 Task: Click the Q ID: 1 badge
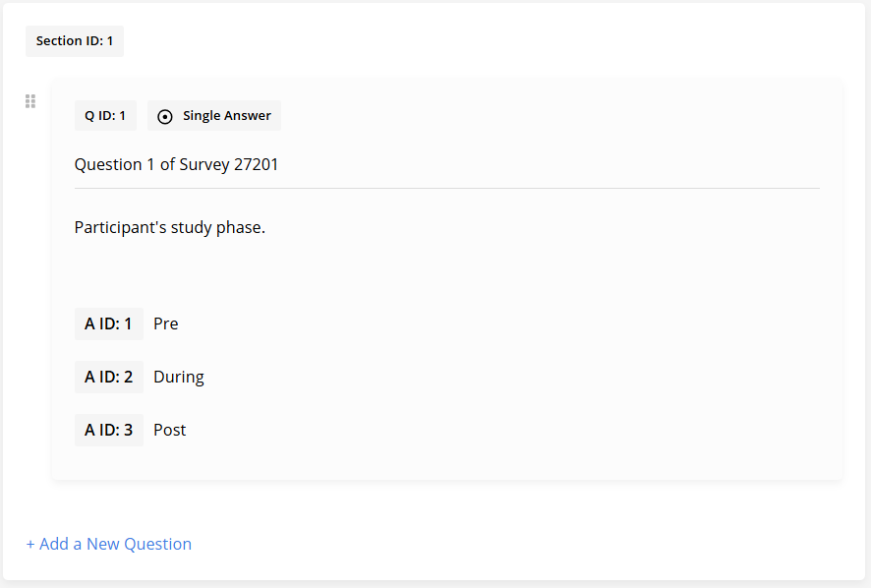click(x=105, y=116)
